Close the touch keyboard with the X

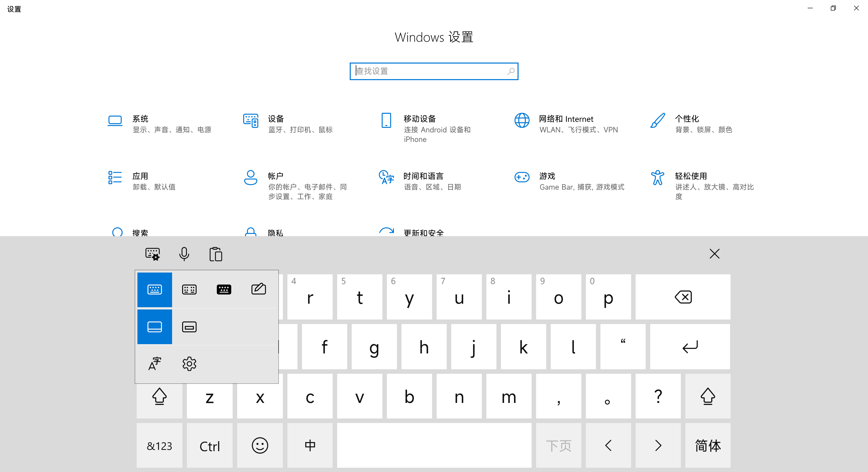point(714,254)
